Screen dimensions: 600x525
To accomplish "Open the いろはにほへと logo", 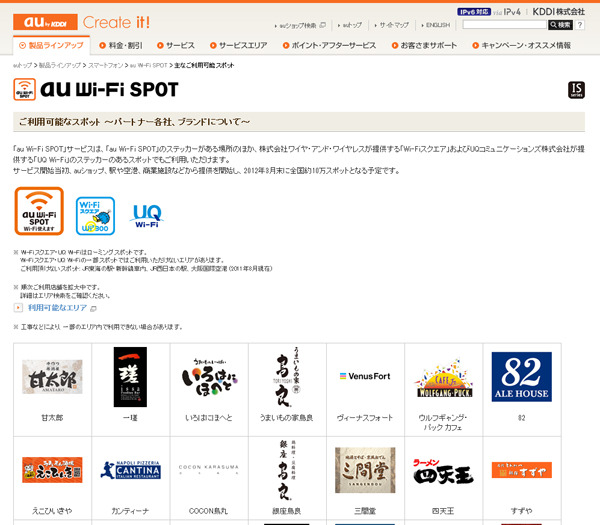I will pyautogui.click(x=209, y=377).
